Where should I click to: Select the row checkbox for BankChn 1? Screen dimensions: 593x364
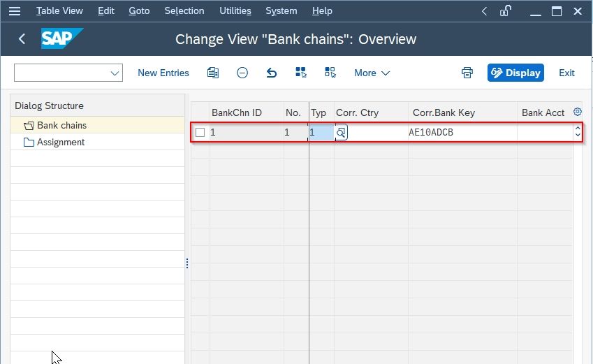pos(200,133)
